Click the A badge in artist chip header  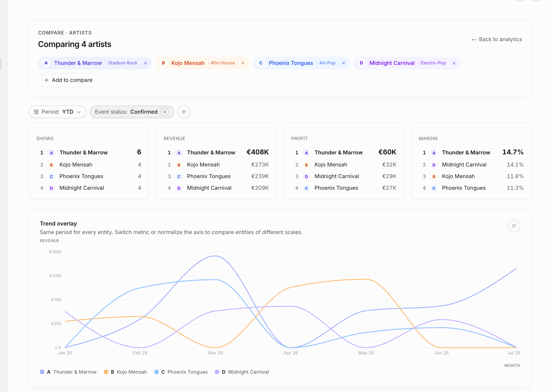click(46, 63)
